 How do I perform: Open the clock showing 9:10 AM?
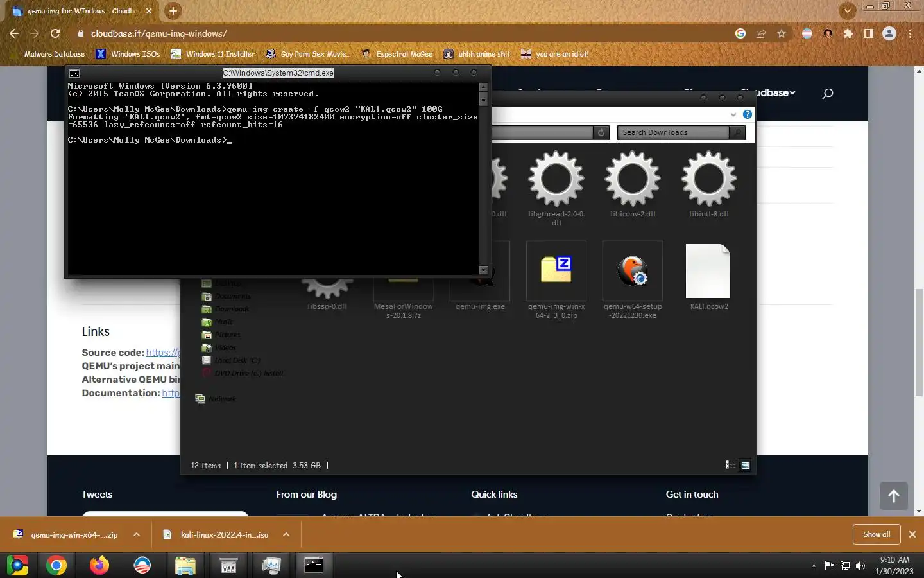click(894, 565)
